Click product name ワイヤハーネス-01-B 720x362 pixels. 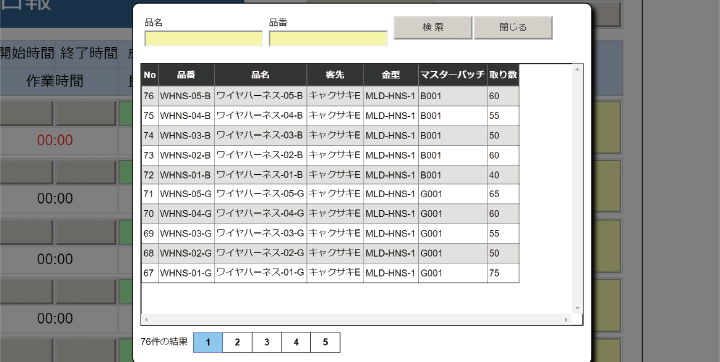tap(259, 175)
